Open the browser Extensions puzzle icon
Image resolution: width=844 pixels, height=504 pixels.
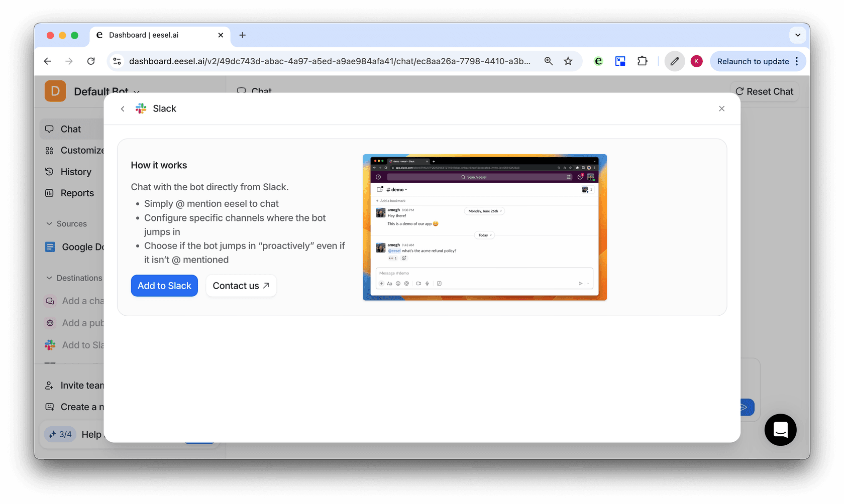642,61
